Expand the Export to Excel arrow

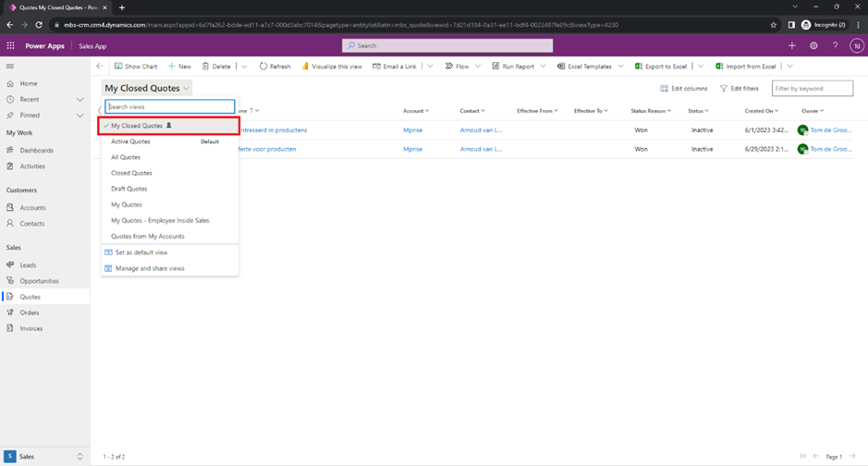tap(701, 66)
